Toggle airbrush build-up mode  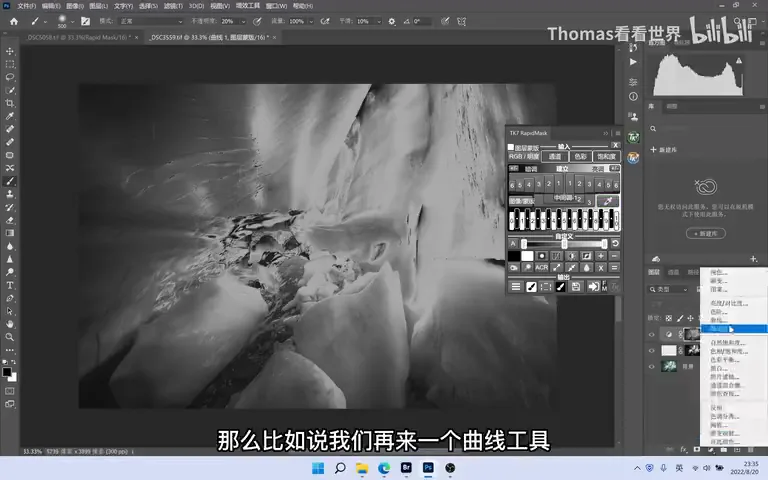pyautogui.click(x=325, y=22)
